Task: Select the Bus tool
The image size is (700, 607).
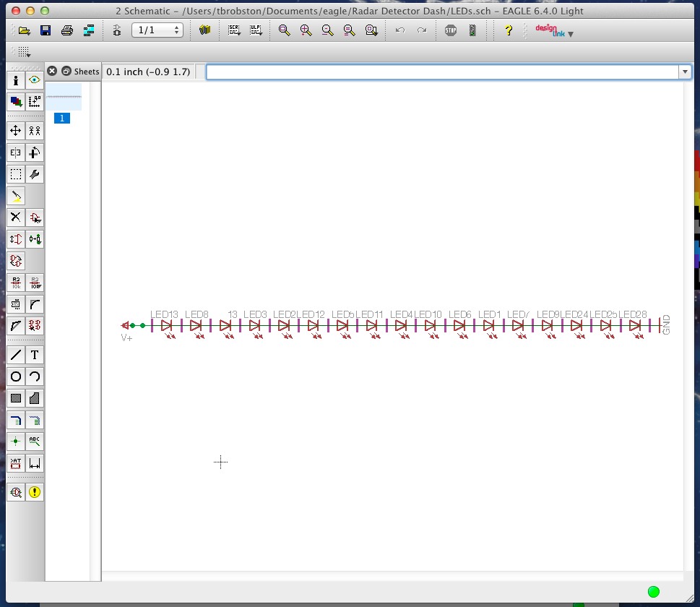Action: (16, 420)
